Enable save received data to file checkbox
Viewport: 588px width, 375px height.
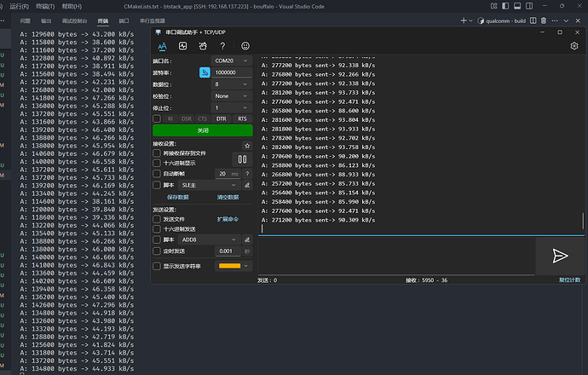coord(157,153)
